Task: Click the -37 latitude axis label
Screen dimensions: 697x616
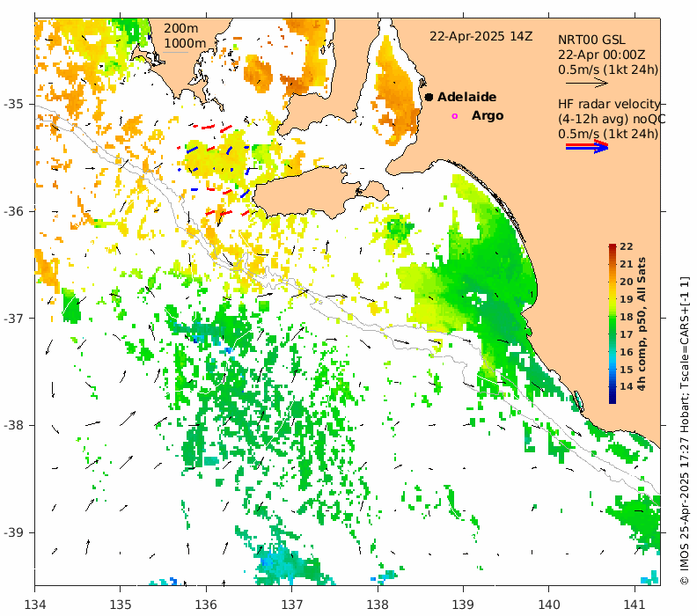Action: point(13,319)
